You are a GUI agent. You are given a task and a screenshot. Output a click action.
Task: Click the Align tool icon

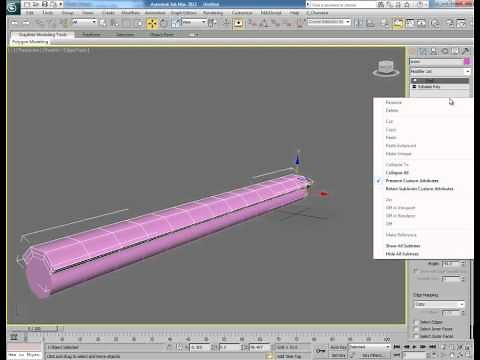point(370,23)
